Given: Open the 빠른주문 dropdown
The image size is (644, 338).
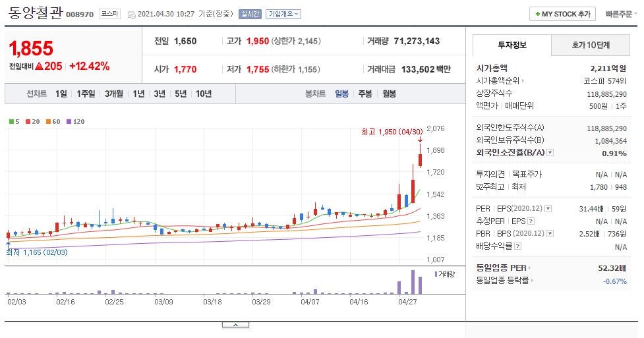Looking at the screenshot, I should click(621, 14).
